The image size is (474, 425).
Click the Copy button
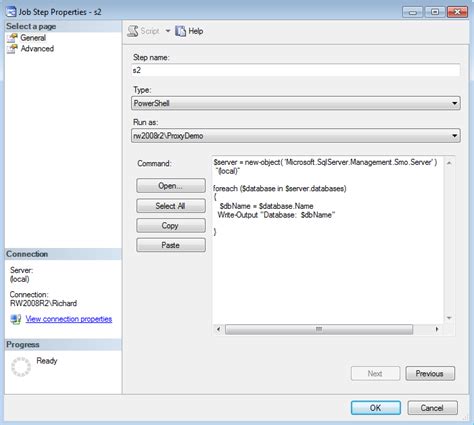pos(171,226)
